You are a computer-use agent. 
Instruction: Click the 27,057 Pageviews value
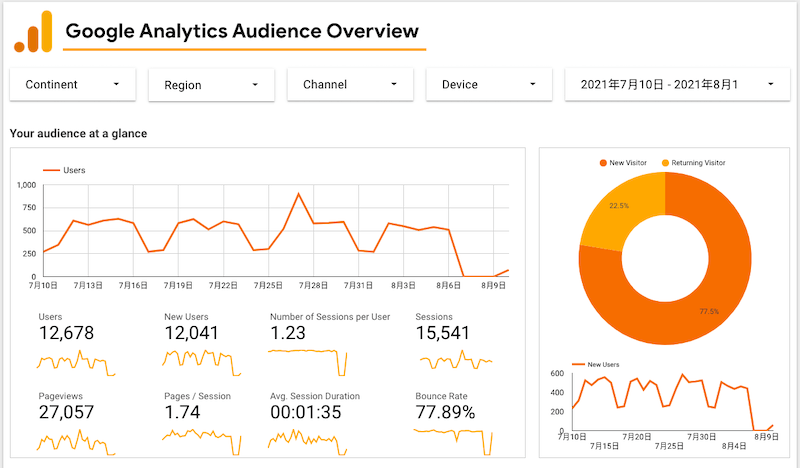(66, 412)
